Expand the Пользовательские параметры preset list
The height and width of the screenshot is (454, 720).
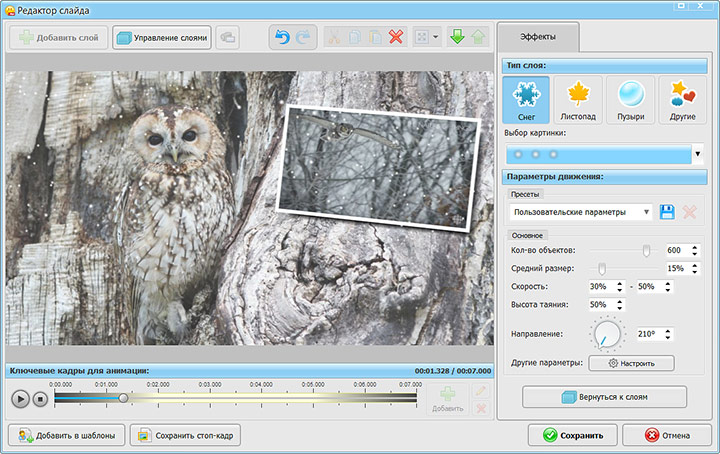click(648, 212)
